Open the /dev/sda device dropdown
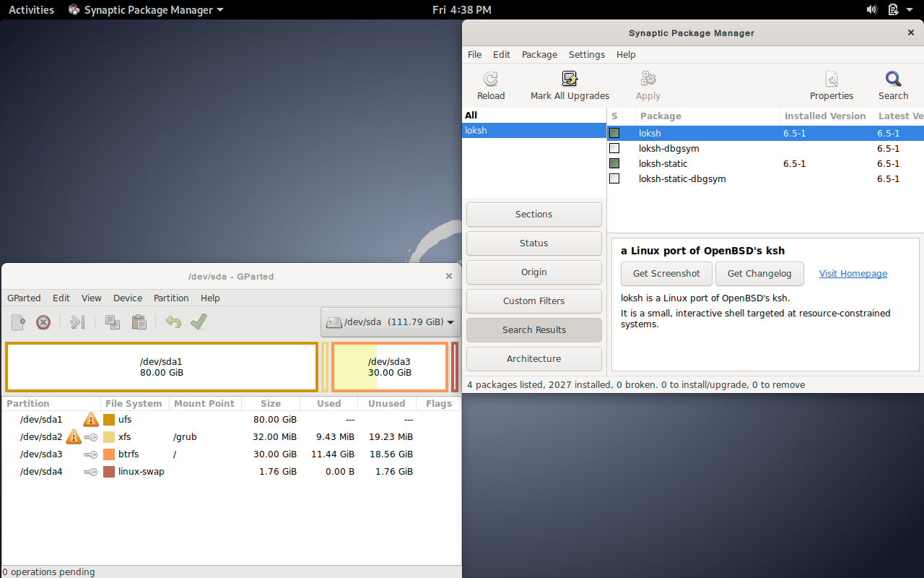 coord(391,322)
